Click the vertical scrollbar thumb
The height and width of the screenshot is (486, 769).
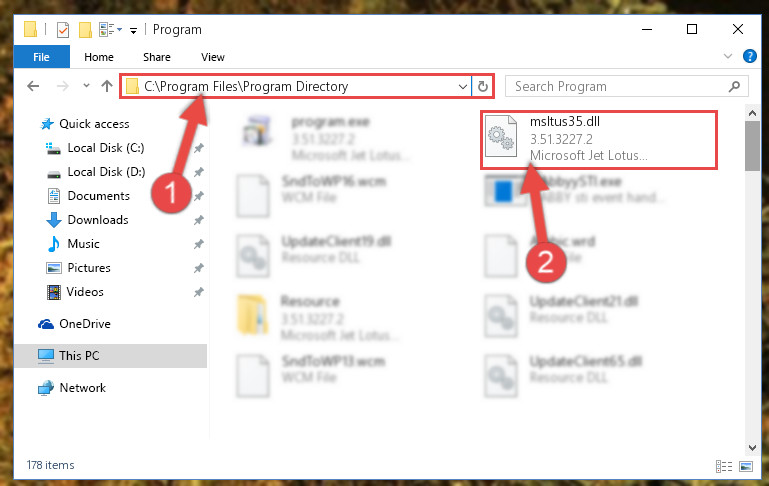point(752,146)
